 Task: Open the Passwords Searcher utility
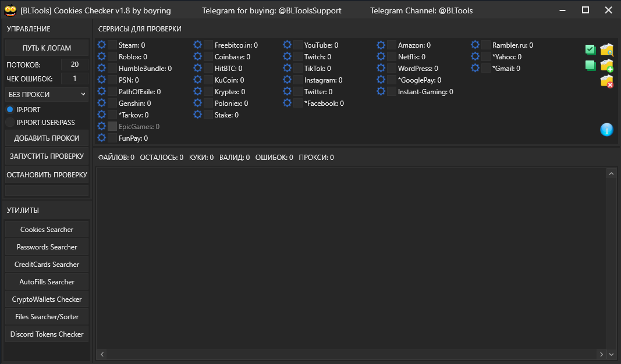point(47,247)
